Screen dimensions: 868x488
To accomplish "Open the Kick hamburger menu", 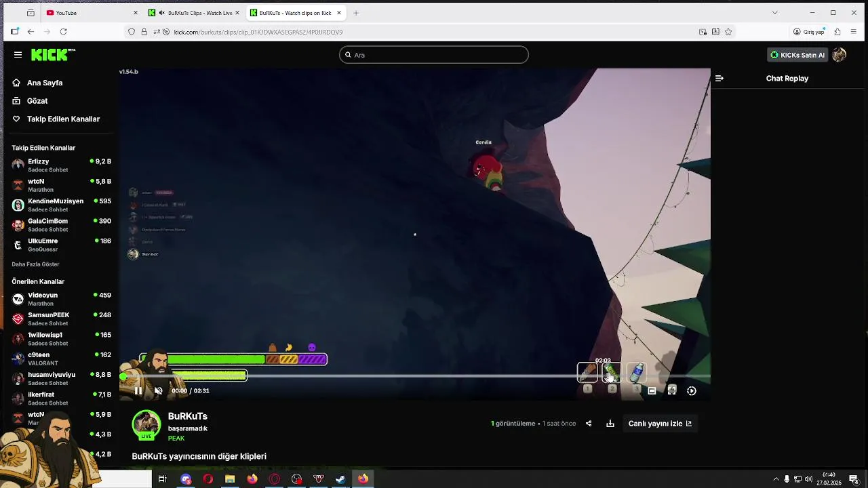I will click(18, 55).
